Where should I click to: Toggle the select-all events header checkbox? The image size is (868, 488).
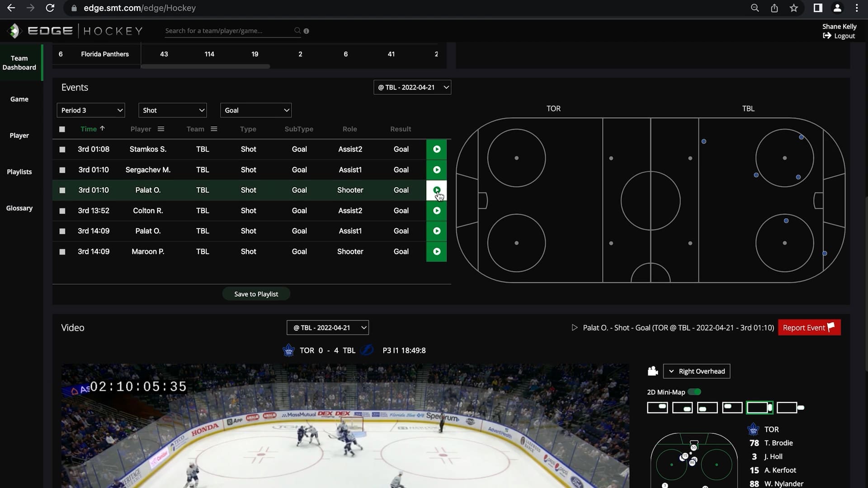pyautogui.click(x=62, y=129)
